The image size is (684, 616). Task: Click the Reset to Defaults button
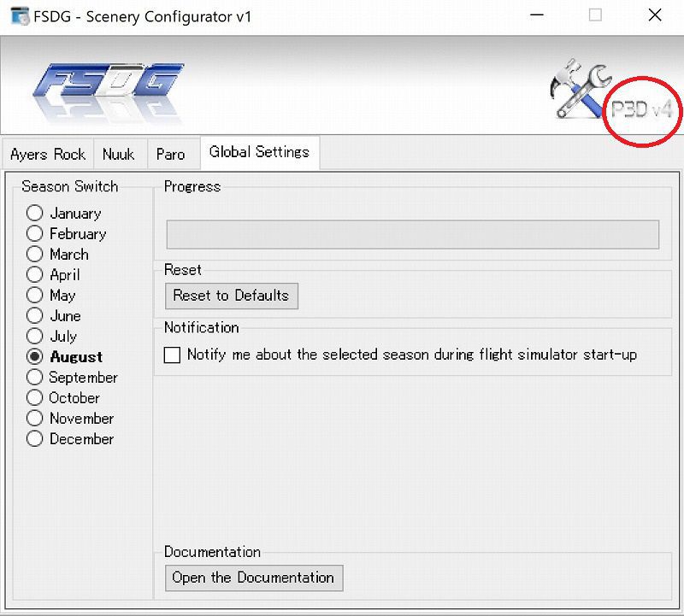[231, 296]
